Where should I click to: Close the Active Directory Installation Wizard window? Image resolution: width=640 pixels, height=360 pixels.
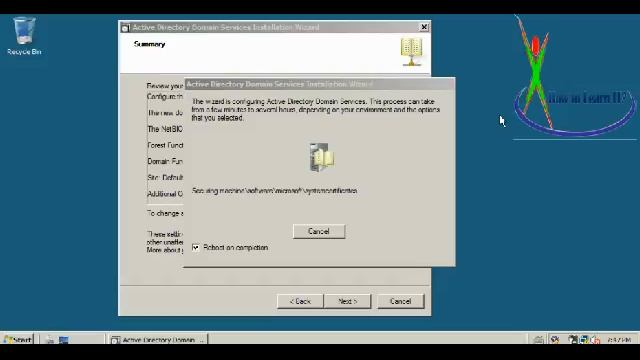point(424,27)
